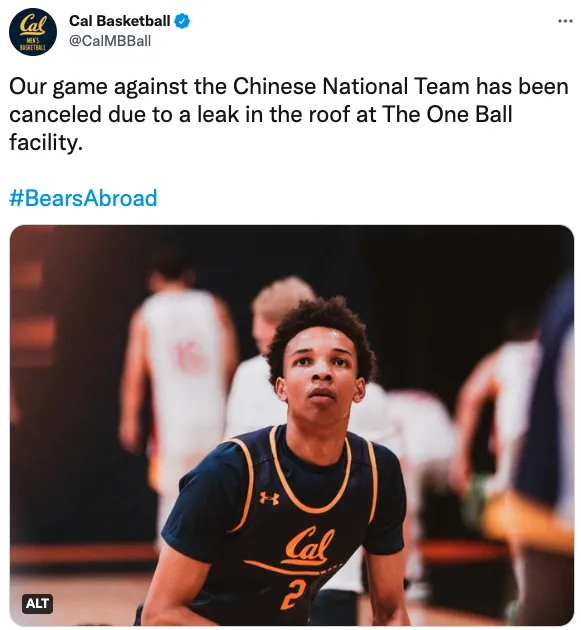The height and width of the screenshot is (630, 581).
Task: Click the word facility in tweet
Action: click(x=46, y=142)
